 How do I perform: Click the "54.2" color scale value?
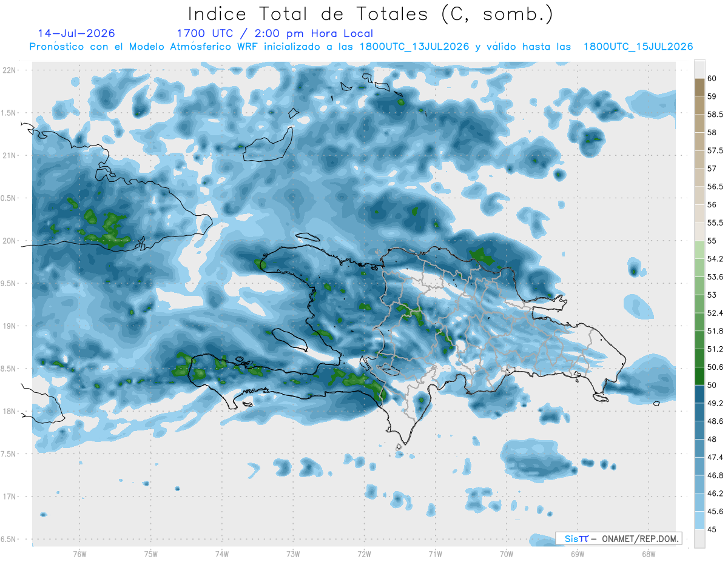coord(716,259)
